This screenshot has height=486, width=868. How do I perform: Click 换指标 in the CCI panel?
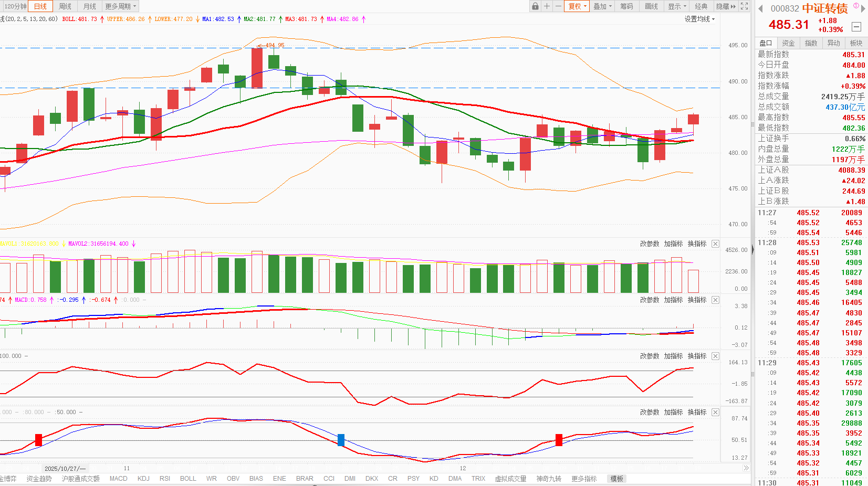[x=697, y=356]
